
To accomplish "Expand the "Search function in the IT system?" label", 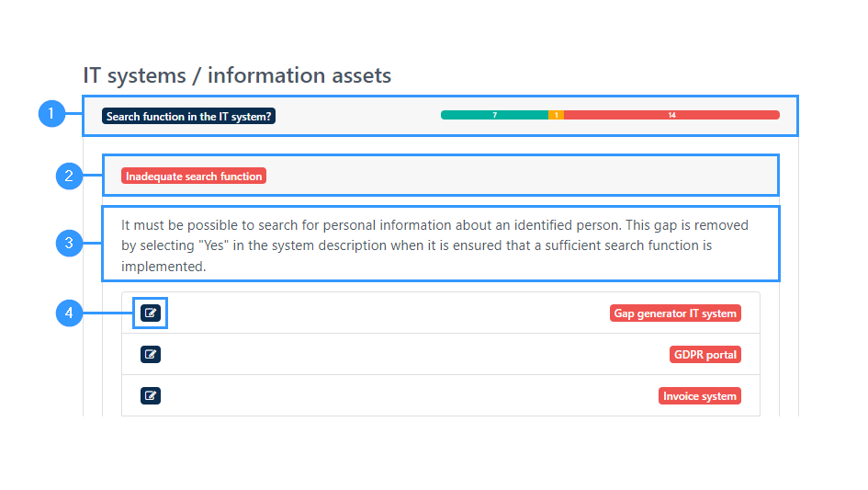I will click(x=188, y=117).
